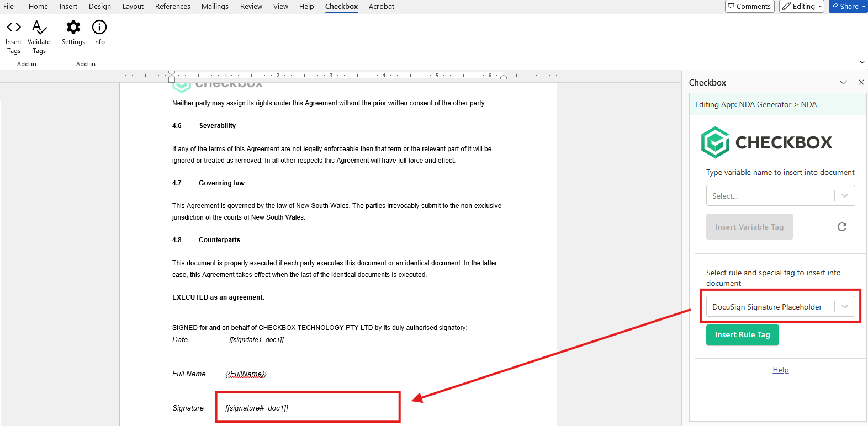
Task: Switch to the Acrobat tab
Action: click(x=382, y=7)
